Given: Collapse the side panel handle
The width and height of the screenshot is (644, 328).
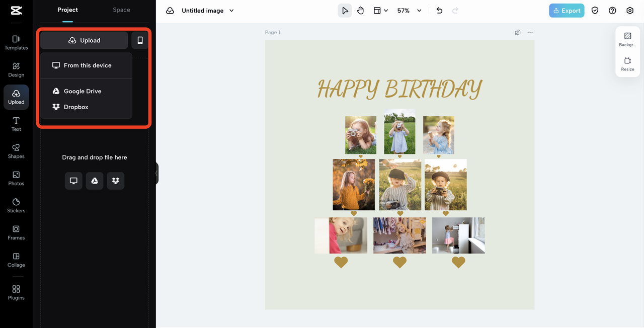Looking at the screenshot, I should [x=156, y=173].
